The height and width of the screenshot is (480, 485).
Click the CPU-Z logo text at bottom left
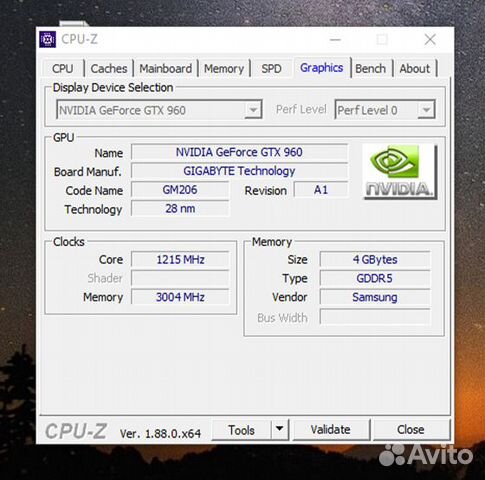click(76, 431)
